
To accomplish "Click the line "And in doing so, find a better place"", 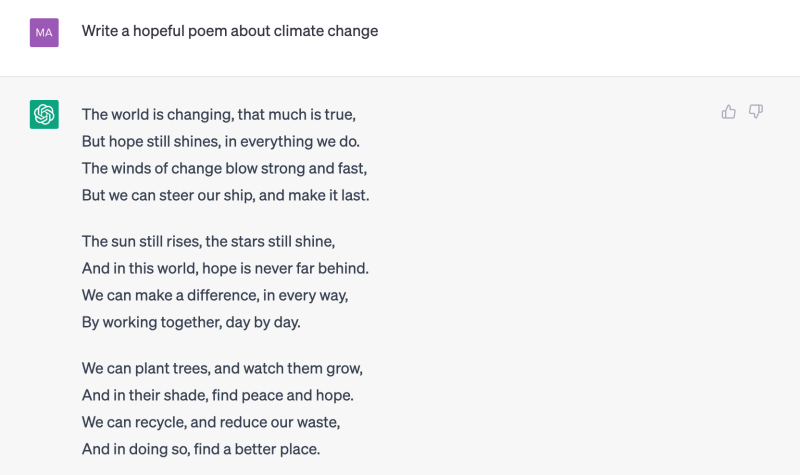I will [x=201, y=449].
